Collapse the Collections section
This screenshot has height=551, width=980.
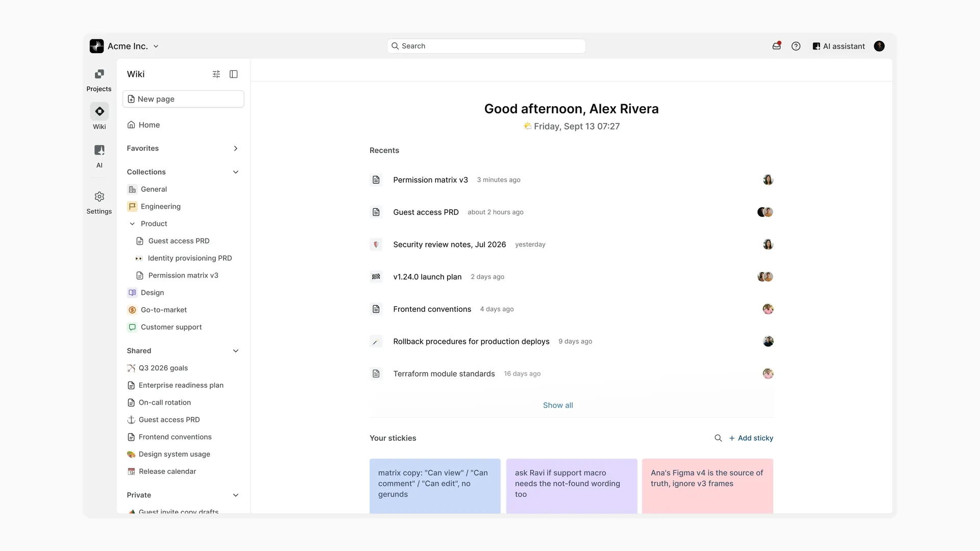(x=236, y=172)
